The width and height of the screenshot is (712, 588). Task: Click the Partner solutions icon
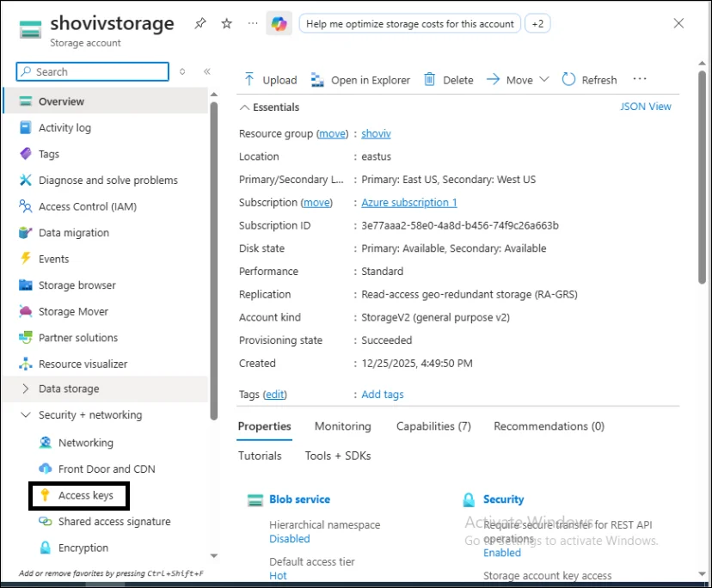tap(26, 337)
